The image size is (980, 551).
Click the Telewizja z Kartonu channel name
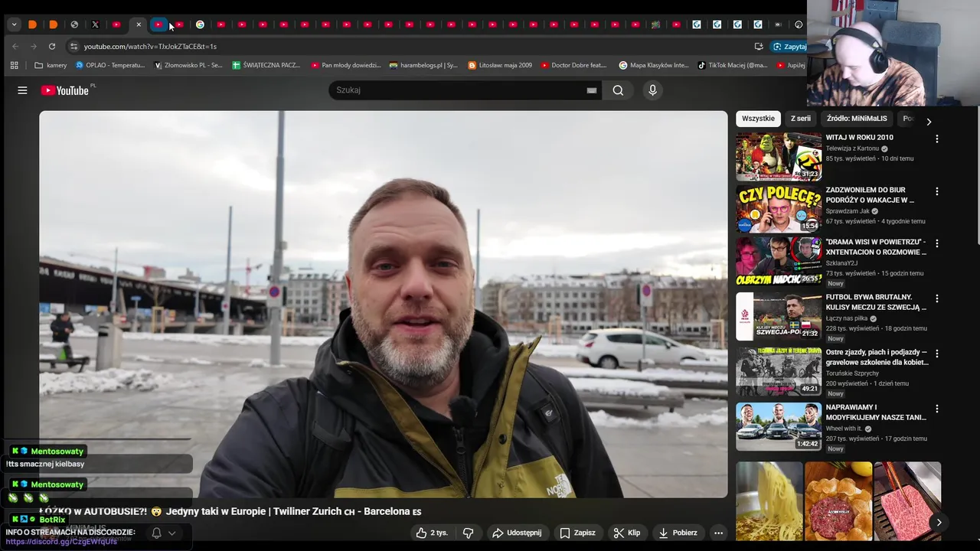point(852,148)
